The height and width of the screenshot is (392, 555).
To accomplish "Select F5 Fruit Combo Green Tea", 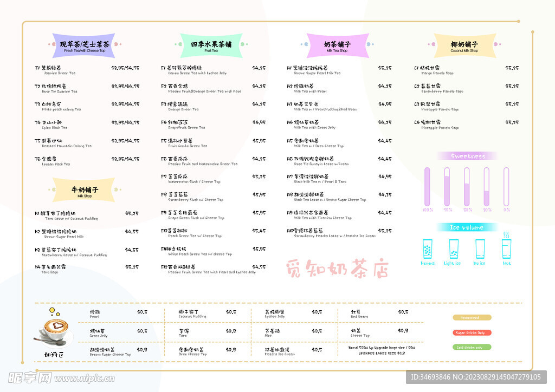I will point(213,143).
